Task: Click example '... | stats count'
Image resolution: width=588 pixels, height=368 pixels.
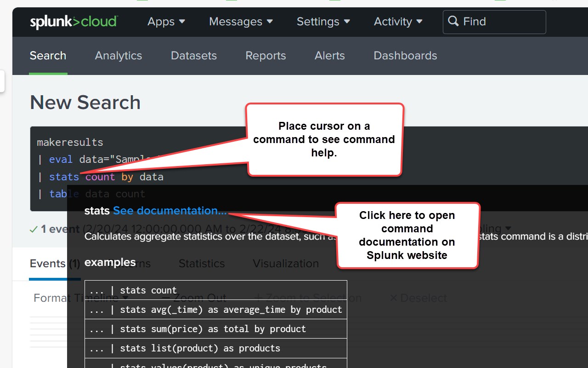Action: [216, 290]
